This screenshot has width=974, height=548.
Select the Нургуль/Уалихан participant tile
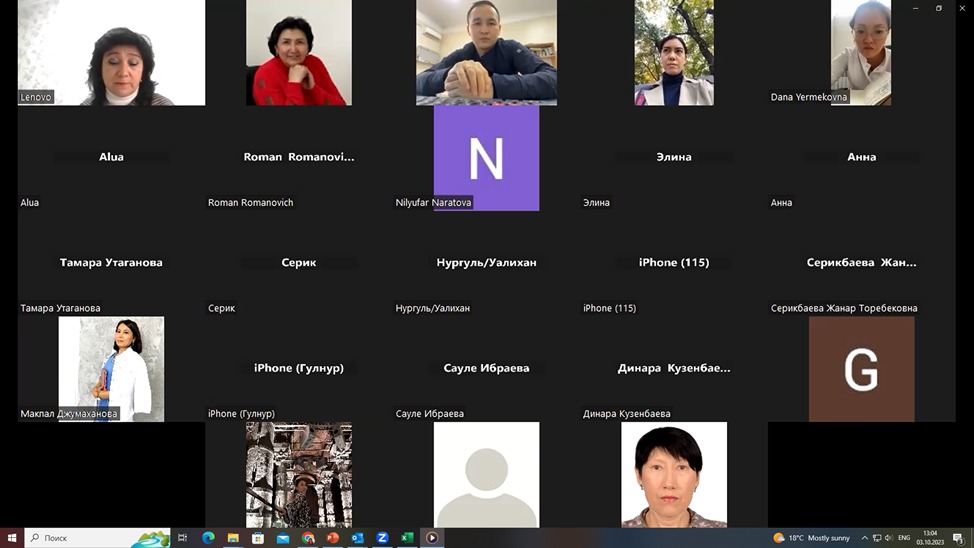click(x=486, y=263)
